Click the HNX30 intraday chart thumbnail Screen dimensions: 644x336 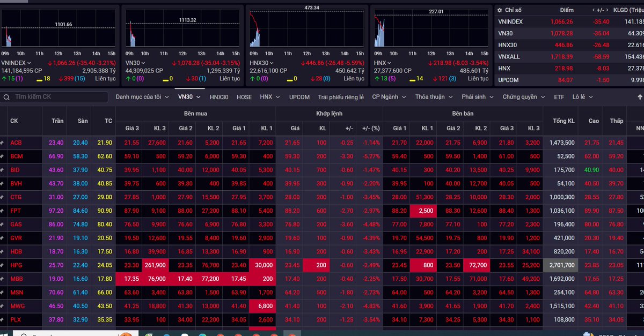tap(307, 27)
